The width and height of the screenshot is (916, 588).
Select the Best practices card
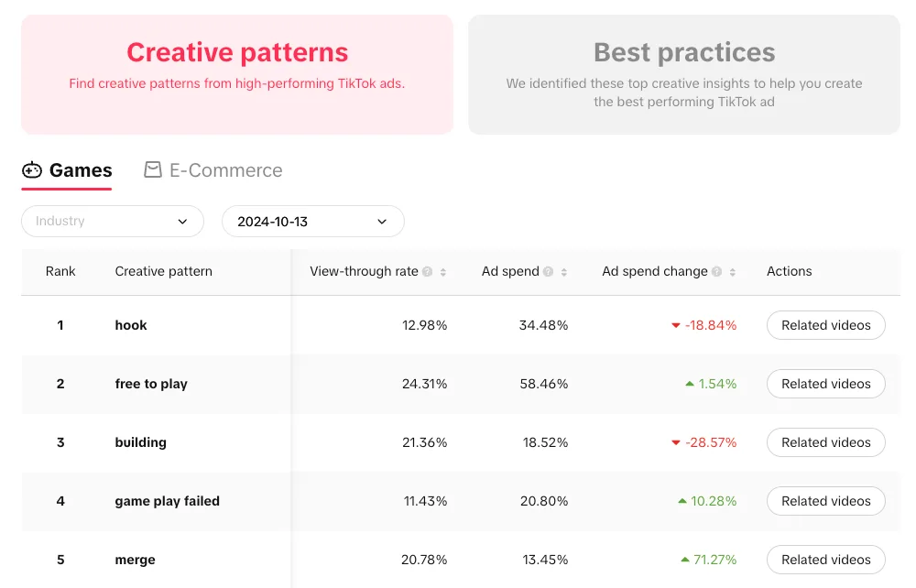coord(684,75)
